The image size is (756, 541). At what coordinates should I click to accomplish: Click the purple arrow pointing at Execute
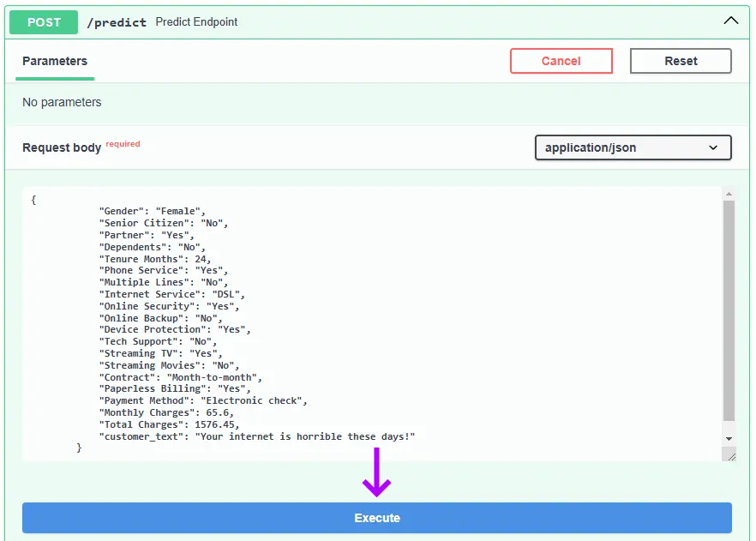pos(376,478)
